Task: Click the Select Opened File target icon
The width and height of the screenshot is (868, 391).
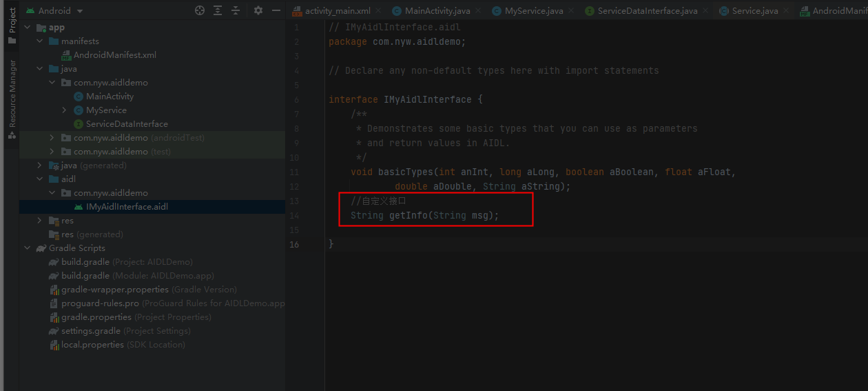Action: (200, 10)
